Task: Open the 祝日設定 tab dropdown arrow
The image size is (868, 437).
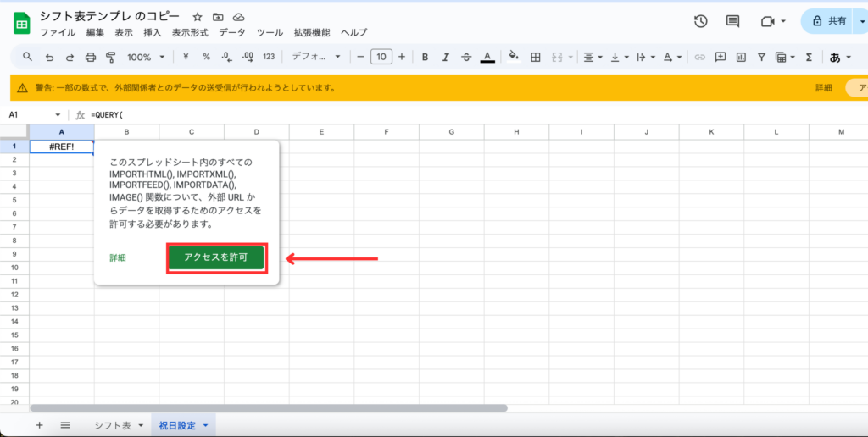Action: (205, 425)
